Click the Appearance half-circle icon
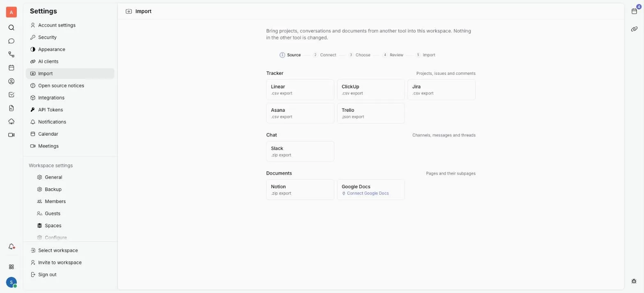Screen dimensions: 644x293 coord(33,49)
